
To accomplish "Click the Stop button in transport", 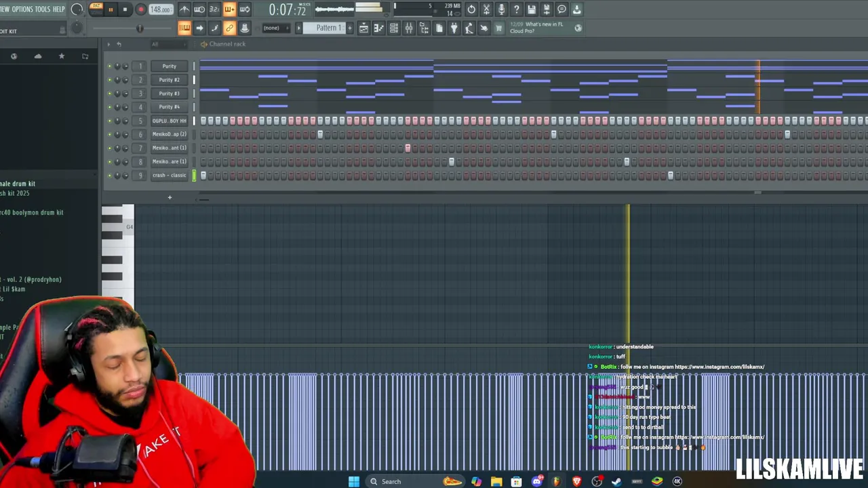I will [x=125, y=9].
